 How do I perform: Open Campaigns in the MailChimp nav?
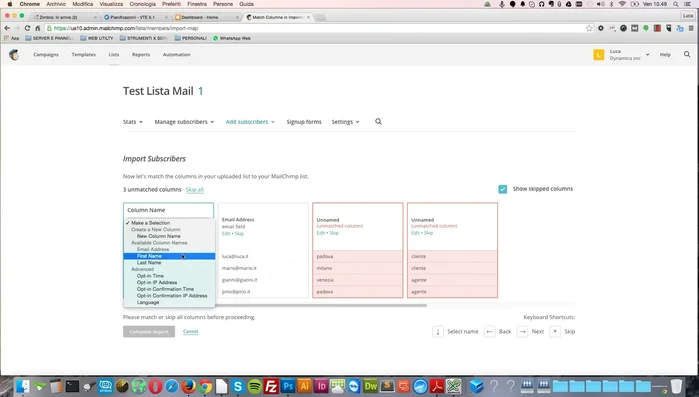tap(46, 54)
